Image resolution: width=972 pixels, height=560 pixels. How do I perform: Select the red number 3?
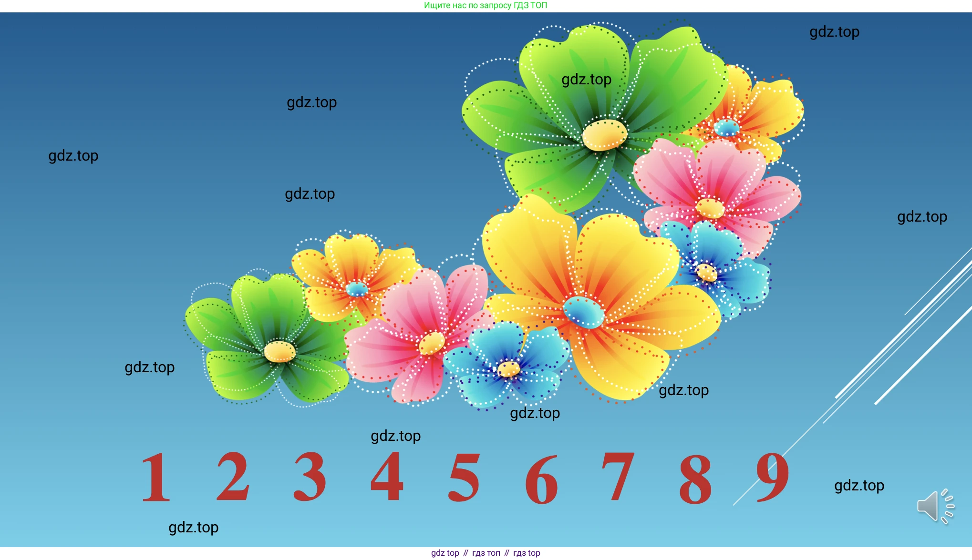point(310,477)
